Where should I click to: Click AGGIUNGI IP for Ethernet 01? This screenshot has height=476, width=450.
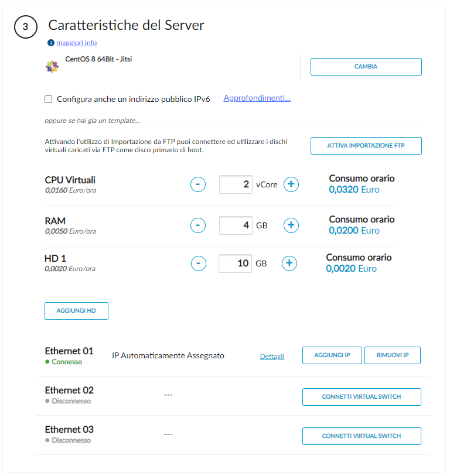click(x=332, y=355)
